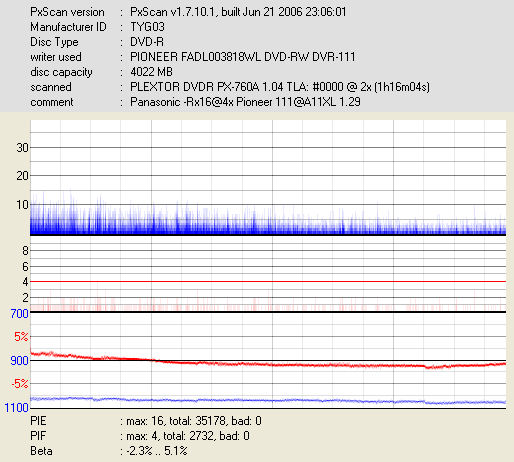The width and height of the screenshot is (514, 462).
Task: Click the blue 700 axis label
Action: coord(19,313)
